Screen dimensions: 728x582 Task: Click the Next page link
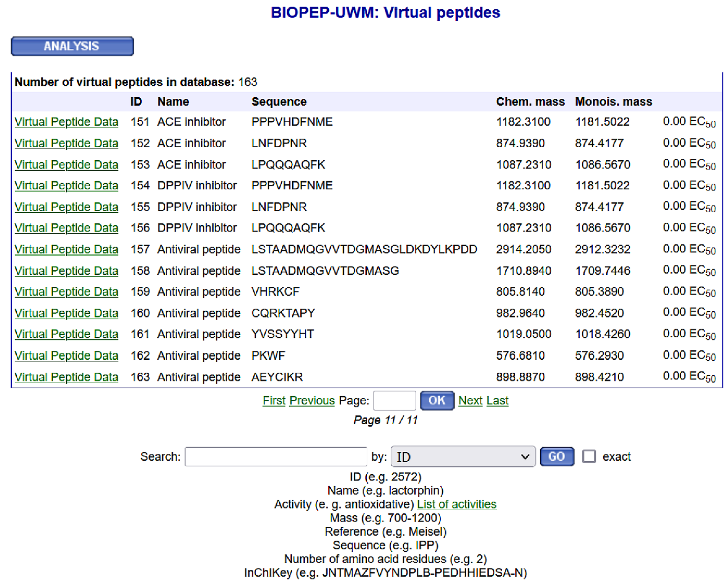tap(470, 401)
